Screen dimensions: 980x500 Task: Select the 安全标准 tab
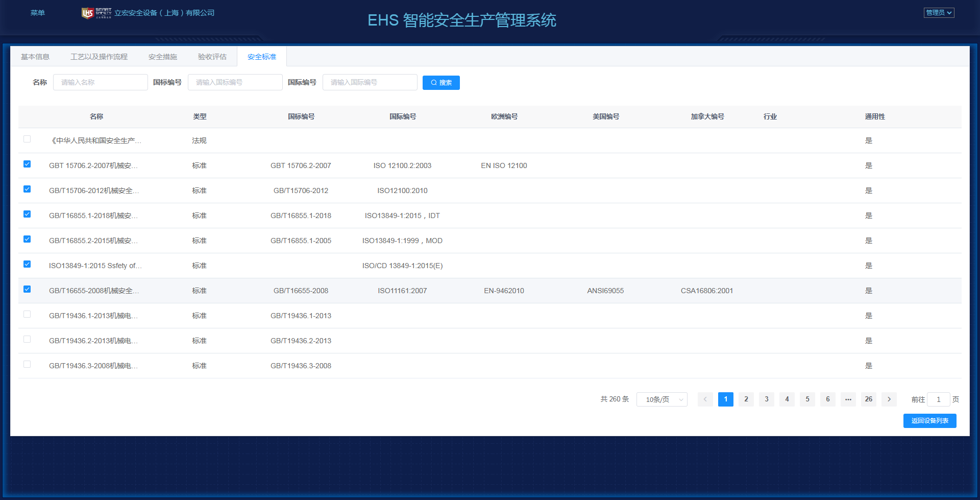(x=262, y=57)
